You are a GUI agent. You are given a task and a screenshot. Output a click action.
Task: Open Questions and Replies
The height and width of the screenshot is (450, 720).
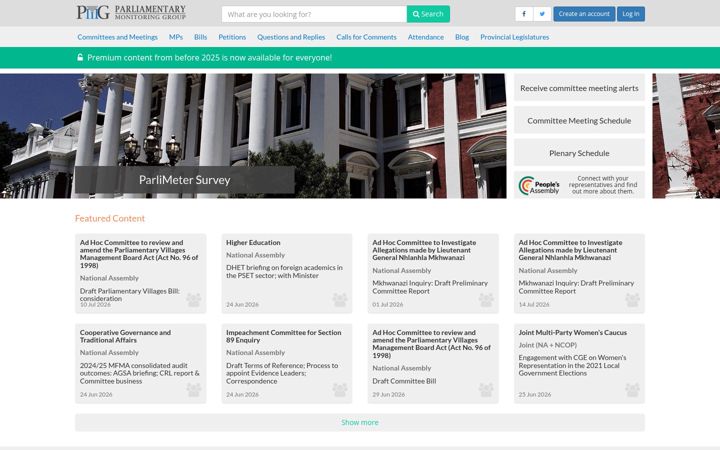pos(291,37)
